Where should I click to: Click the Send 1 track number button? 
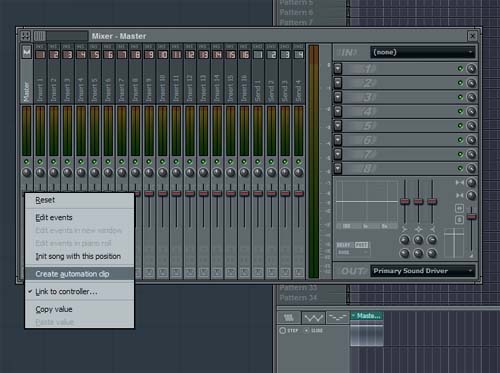(258, 55)
